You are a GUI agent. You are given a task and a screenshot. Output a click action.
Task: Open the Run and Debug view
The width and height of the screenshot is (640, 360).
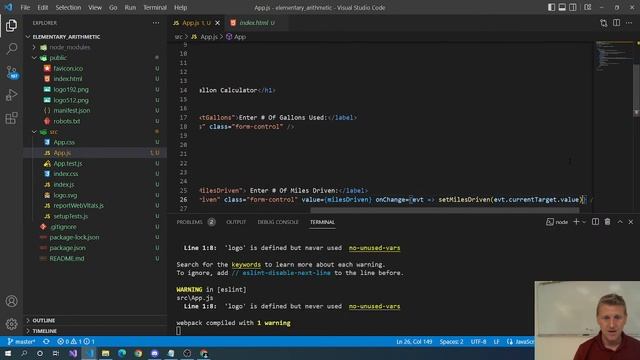[x=11, y=95]
